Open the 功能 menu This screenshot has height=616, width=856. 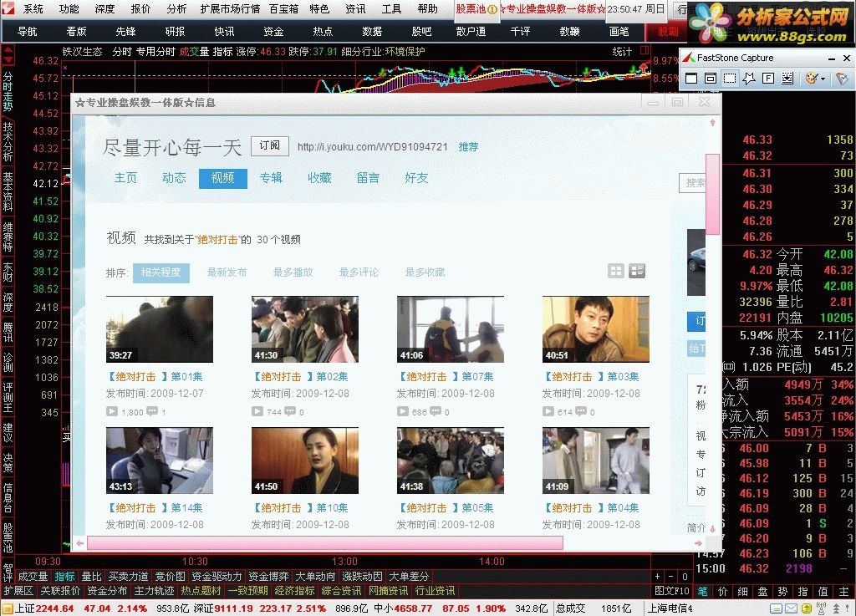69,8
